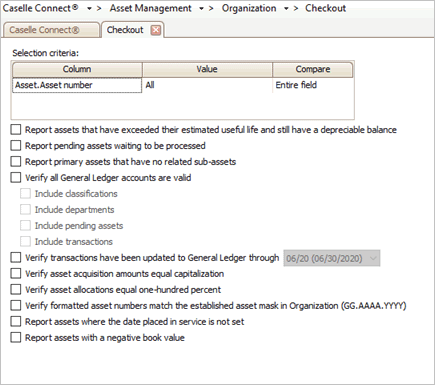Close the Checkout tab with red X
This screenshot has height=385, width=435.
coord(156,30)
